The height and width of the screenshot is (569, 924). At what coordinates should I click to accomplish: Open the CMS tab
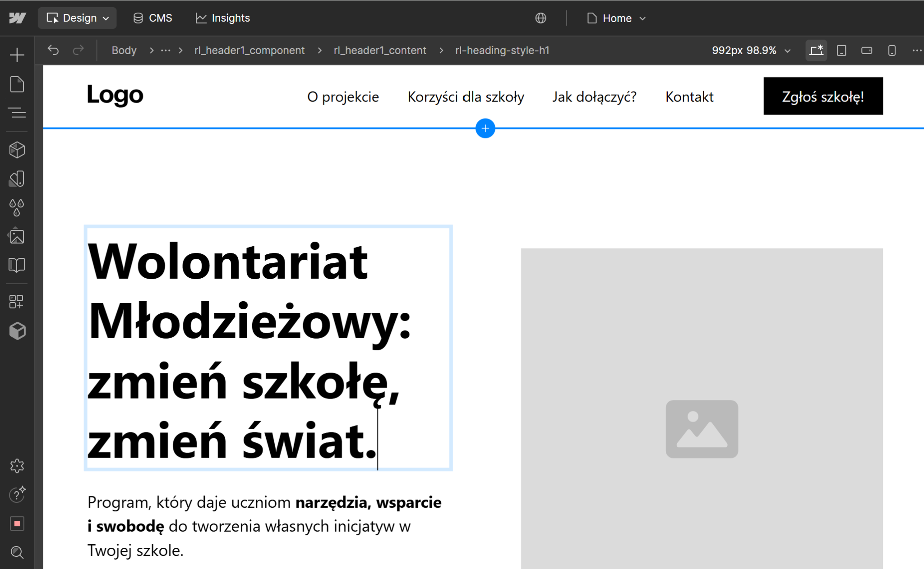[x=153, y=18]
